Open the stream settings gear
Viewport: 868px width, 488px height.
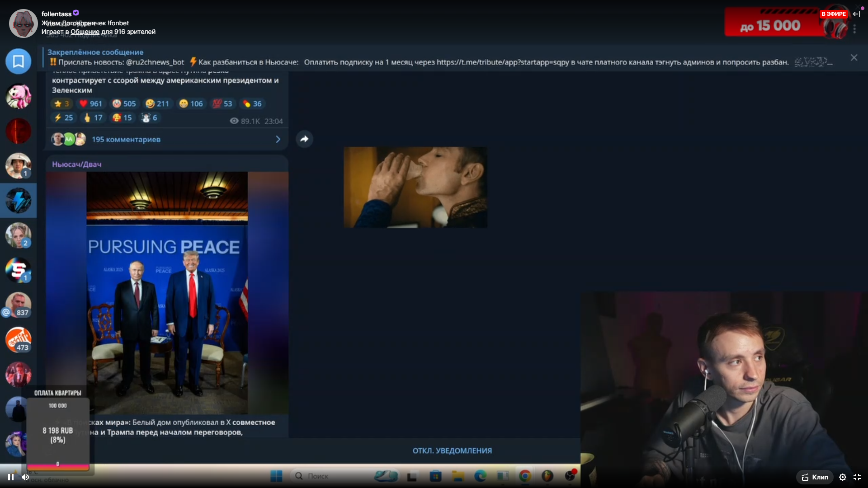click(843, 477)
